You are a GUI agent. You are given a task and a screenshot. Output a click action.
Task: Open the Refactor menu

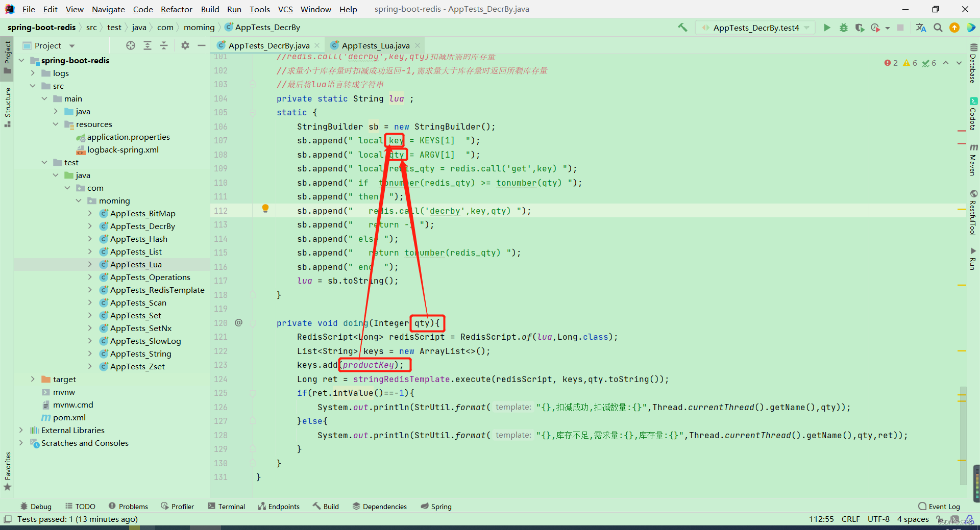pos(176,9)
